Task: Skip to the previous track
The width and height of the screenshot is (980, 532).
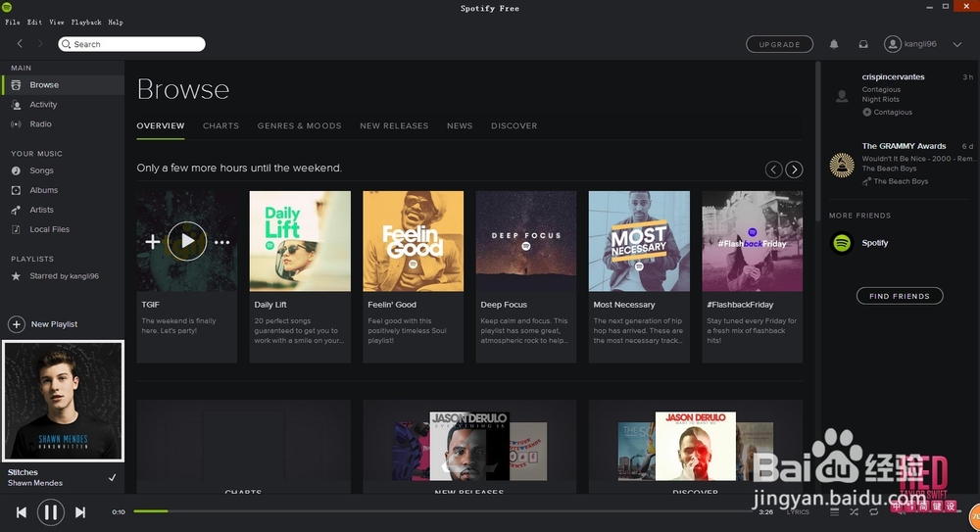Action: point(22,512)
